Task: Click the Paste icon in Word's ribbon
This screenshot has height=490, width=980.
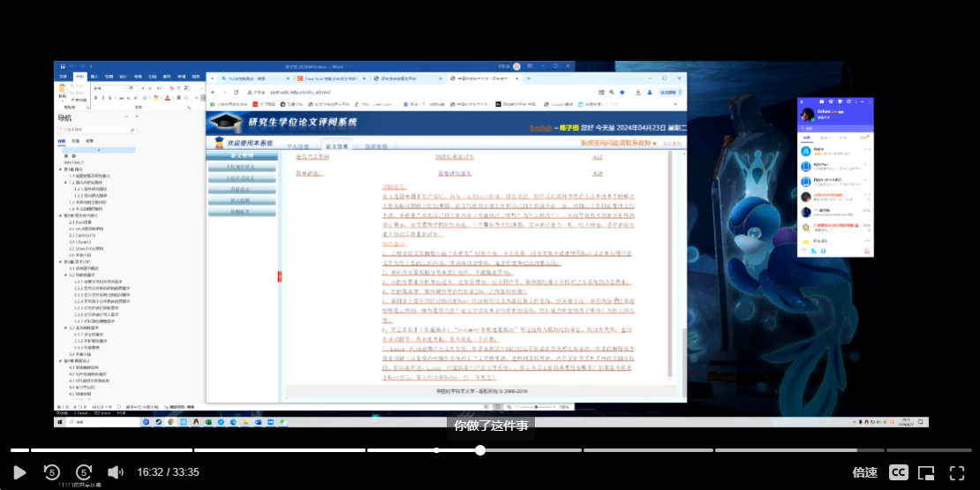Action: (x=63, y=90)
